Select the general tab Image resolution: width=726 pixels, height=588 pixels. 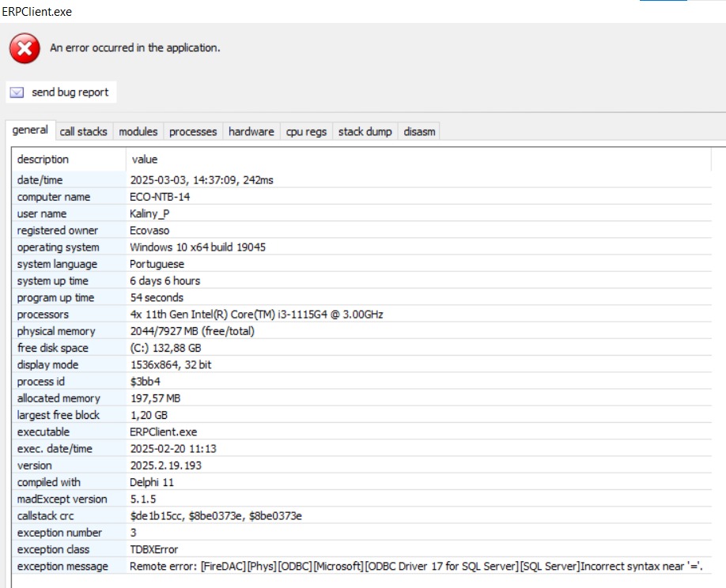30,130
